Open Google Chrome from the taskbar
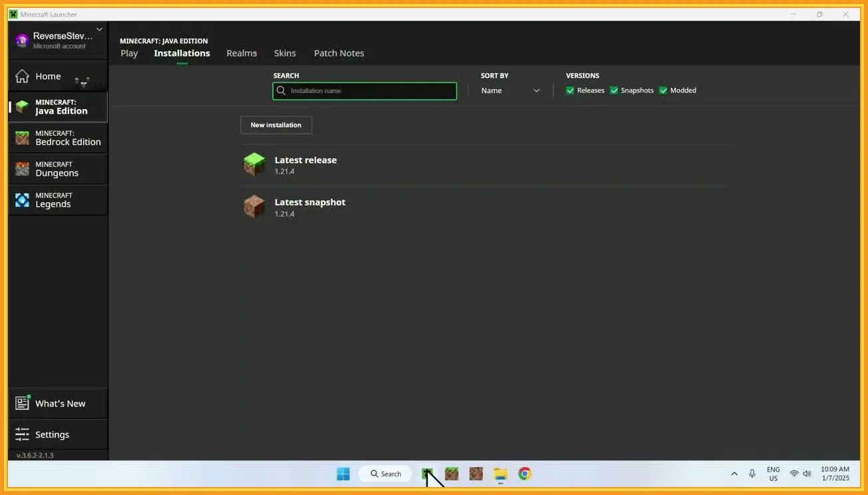The image size is (868, 495). tap(525, 474)
